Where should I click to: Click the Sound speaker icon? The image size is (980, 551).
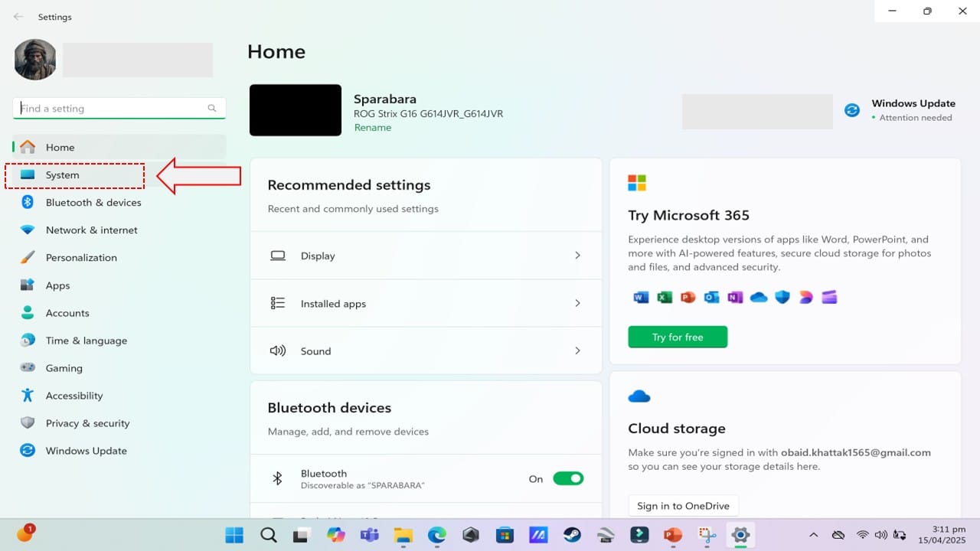click(x=278, y=350)
